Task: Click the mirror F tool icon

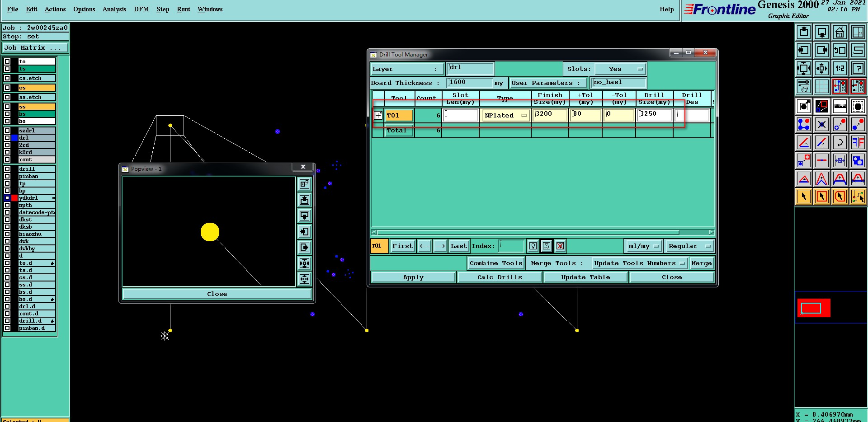Action: coord(858,142)
